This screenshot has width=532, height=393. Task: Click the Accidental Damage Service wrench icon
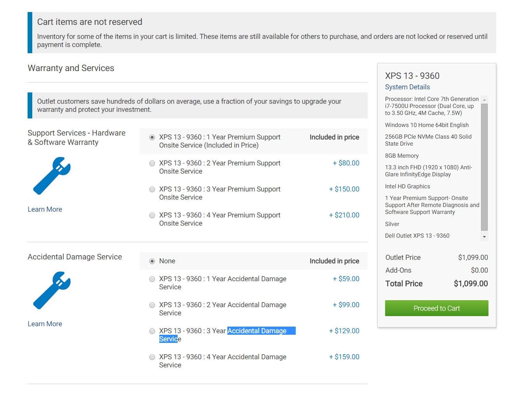[x=52, y=290]
